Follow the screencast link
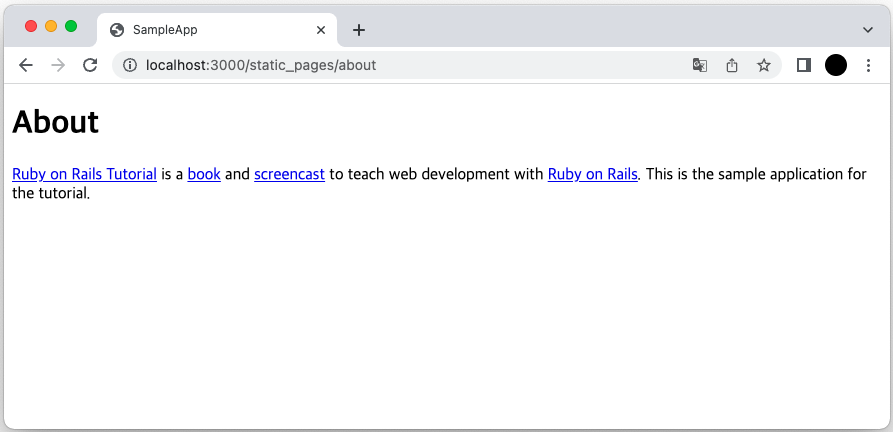Screen dimensions: 893x432 [x=289, y=174]
